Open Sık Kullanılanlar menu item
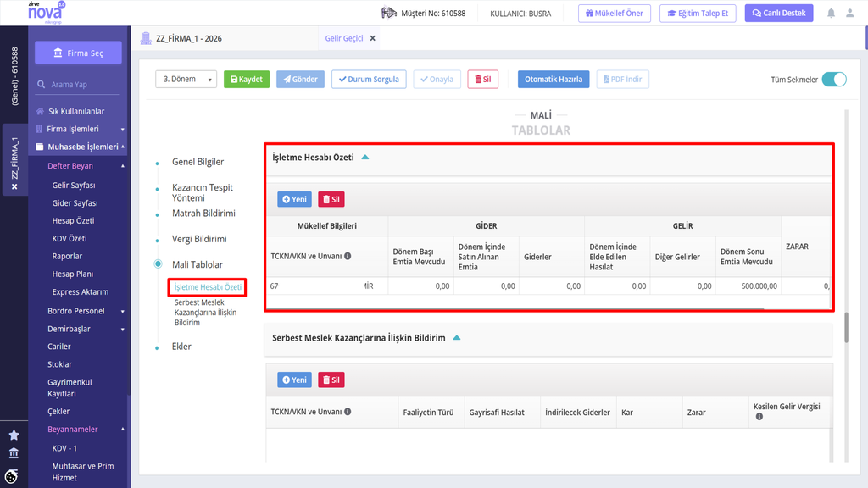868x488 pixels. coord(75,111)
